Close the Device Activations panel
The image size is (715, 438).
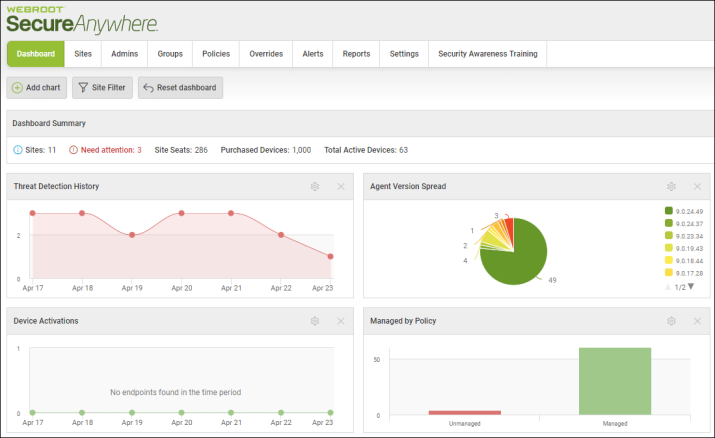tap(340, 321)
